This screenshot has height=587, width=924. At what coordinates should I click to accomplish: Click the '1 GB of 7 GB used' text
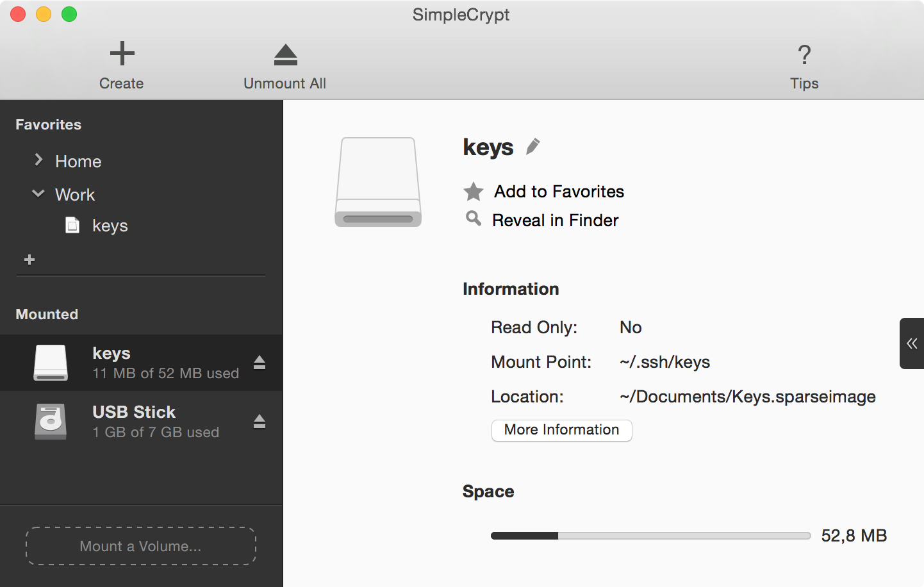tap(156, 432)
